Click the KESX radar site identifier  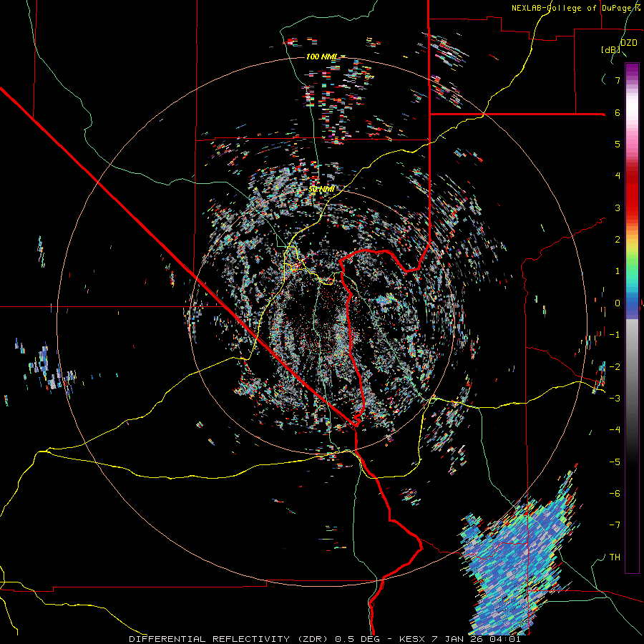click(x=413, y=639)
